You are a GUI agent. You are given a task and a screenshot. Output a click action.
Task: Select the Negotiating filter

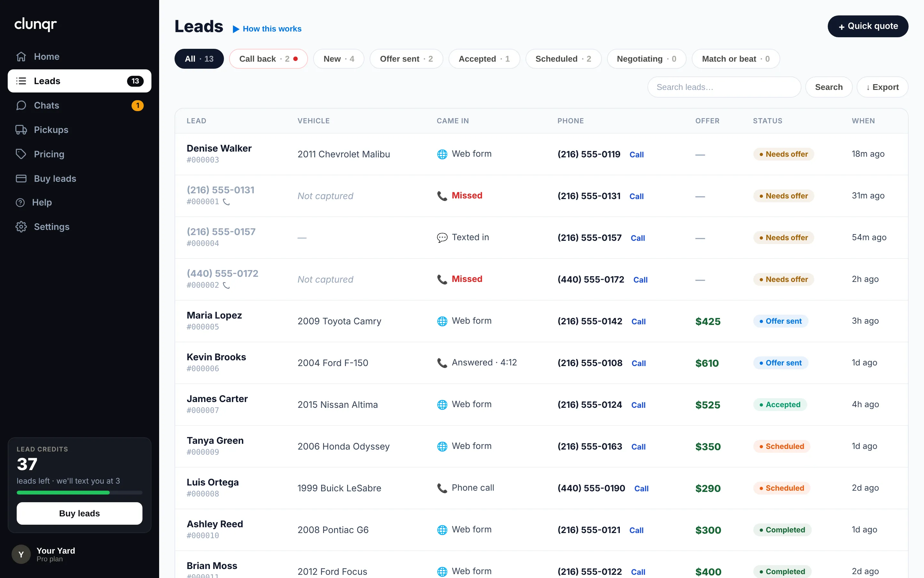click(646, 59)
